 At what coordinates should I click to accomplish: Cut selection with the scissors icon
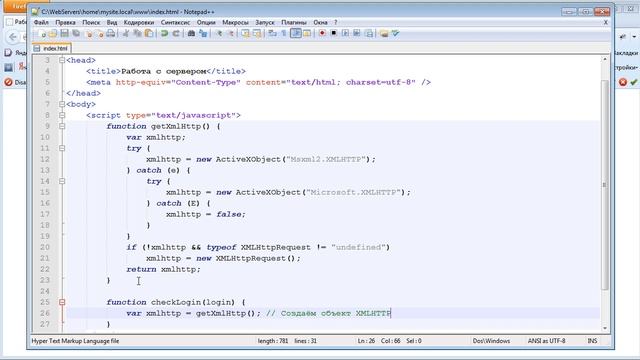pos(126,33)
